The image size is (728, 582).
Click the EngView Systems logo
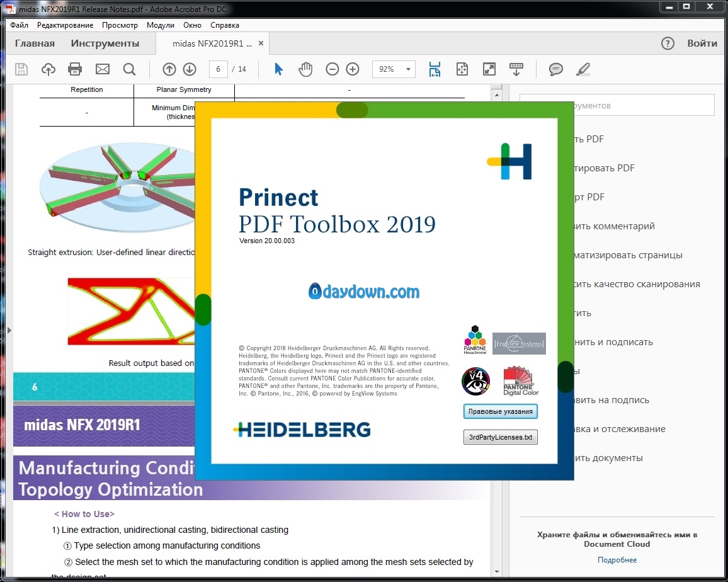[x=519, y=344]
